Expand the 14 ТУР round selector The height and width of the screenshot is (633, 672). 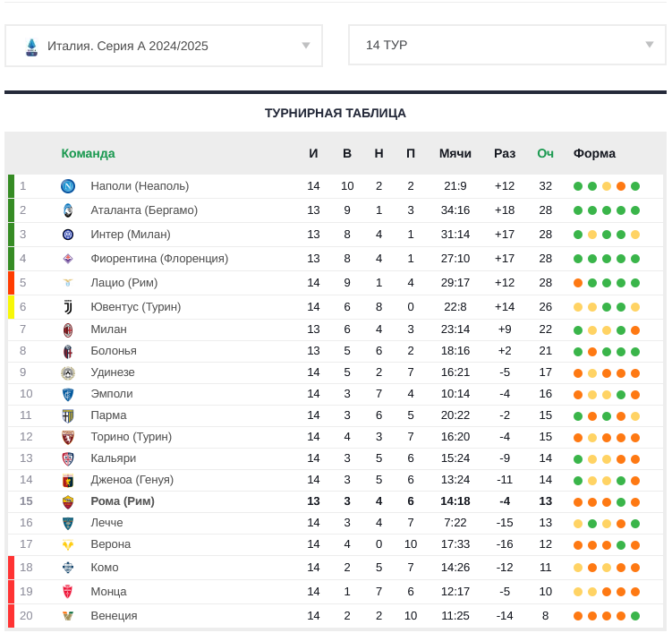click(x=506, y=45)
